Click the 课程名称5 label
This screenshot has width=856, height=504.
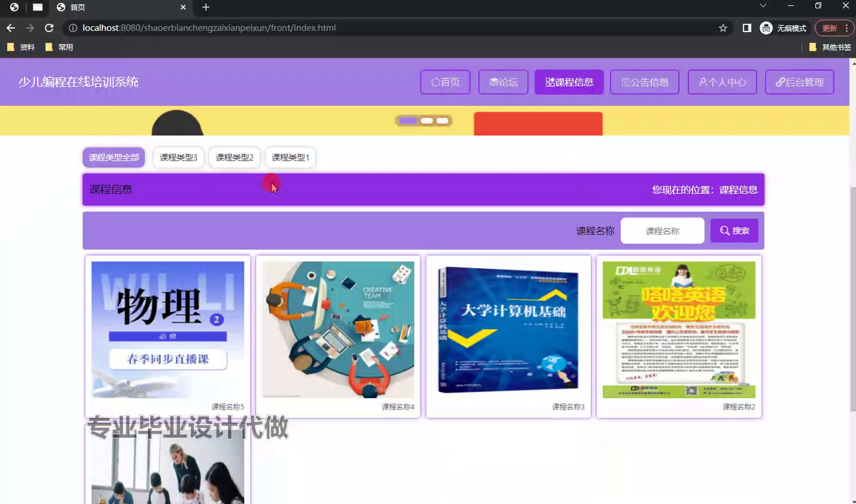point(228,407)
